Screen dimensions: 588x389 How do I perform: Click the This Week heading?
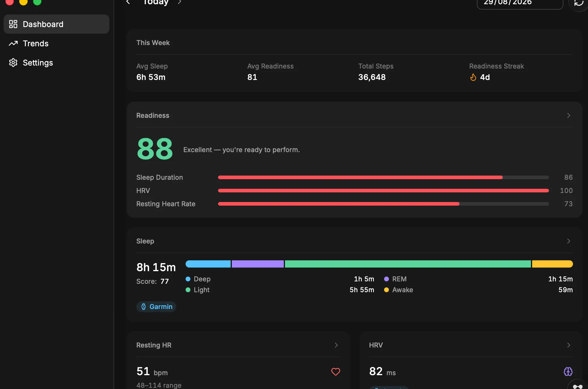coord(153,43)
